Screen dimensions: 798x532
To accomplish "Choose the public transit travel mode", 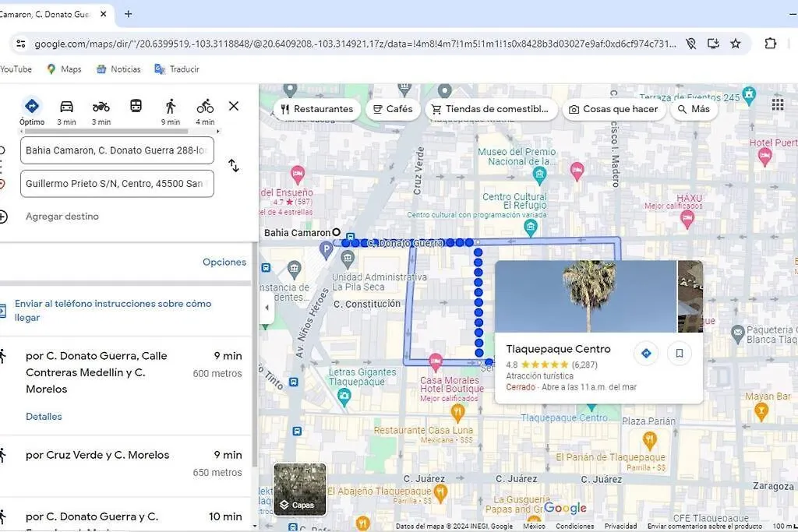I will (x=136, y=106).
